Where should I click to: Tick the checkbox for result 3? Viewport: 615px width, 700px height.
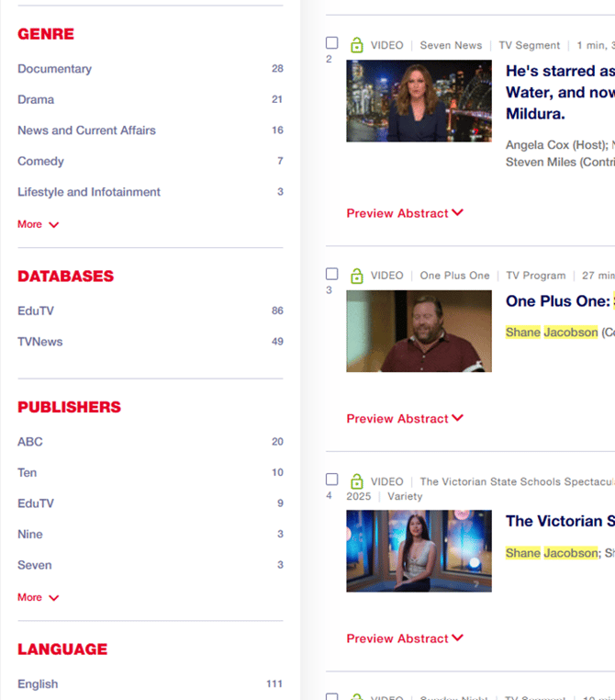tap(332, 274)
